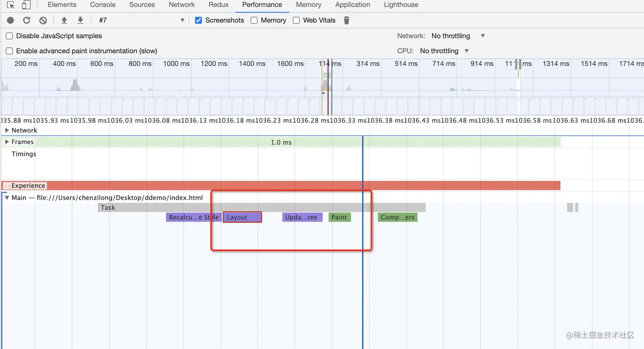Click the 1314 ms overview ruler mark

pos(556,63)
